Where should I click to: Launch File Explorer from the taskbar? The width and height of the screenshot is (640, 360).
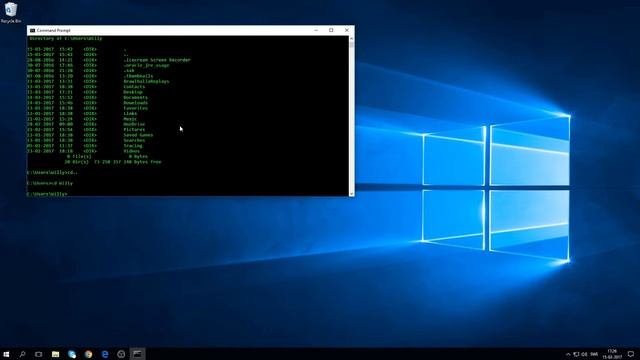tap(56, 354)
